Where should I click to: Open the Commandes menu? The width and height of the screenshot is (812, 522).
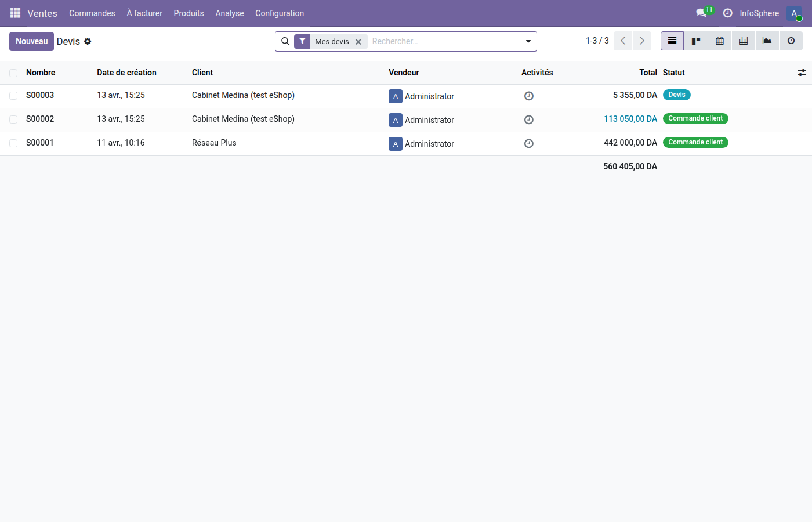tap(92, 13)
